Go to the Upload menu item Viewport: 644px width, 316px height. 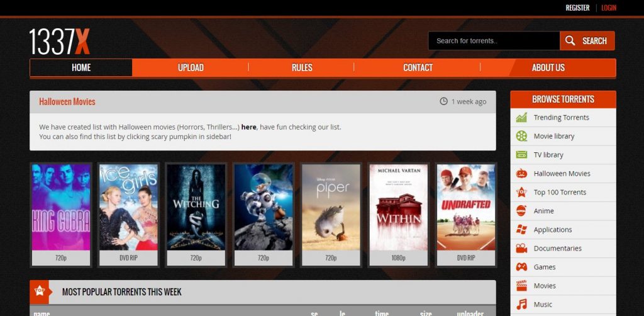click(x=191, y=67)
